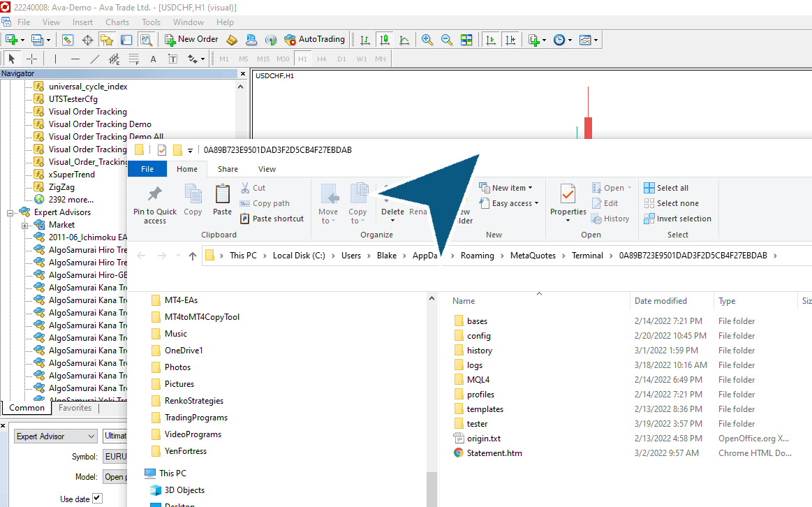Activate the H1 timeframe button
This screenshot has width=812, height=507.
point(302,59)
